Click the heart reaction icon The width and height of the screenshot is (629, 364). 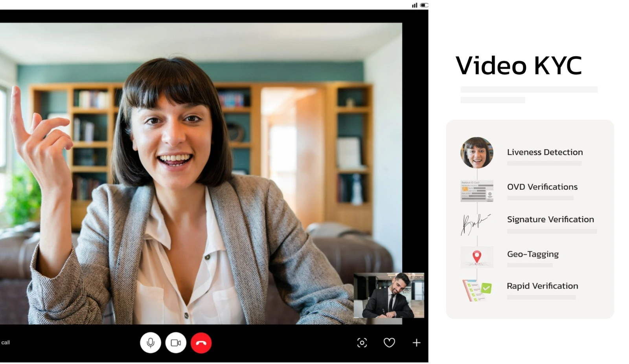point(389,343)
